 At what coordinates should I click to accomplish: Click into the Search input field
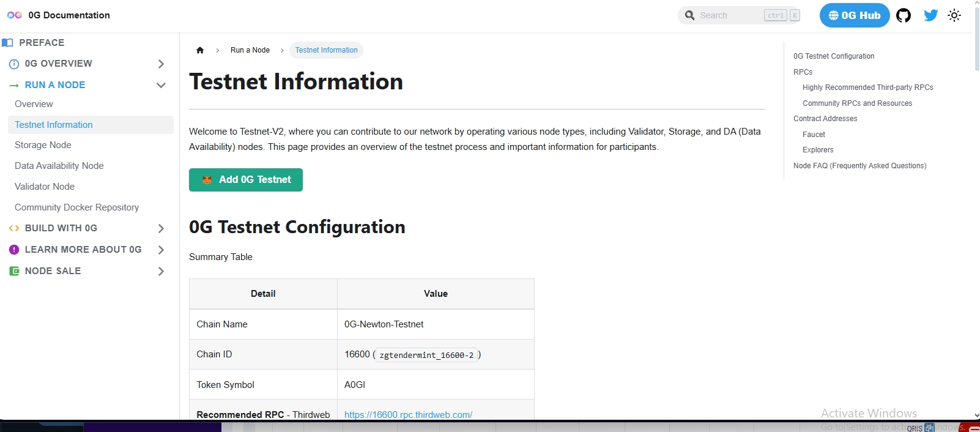tap(729, 15)
